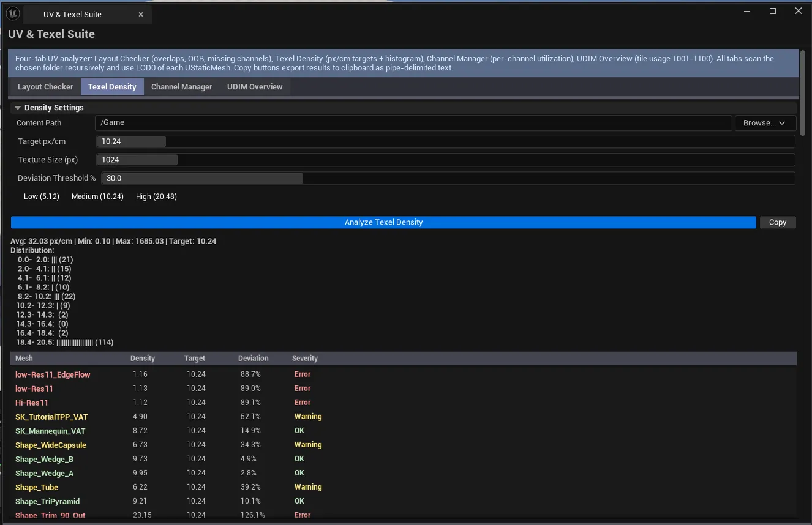Select the Shape_Wedge_A mesh row
This screenshot has width=812, height=525.
pyautogui.click(x=404, y=473)
